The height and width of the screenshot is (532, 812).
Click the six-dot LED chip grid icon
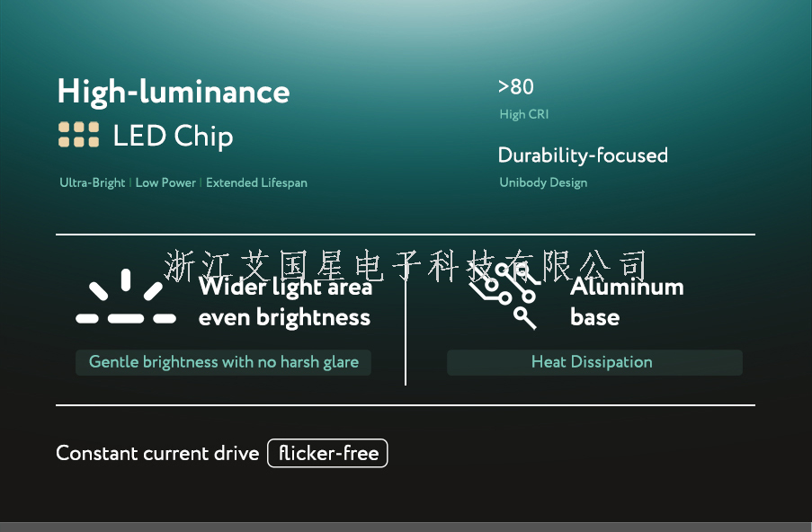(x=78, y=135)
